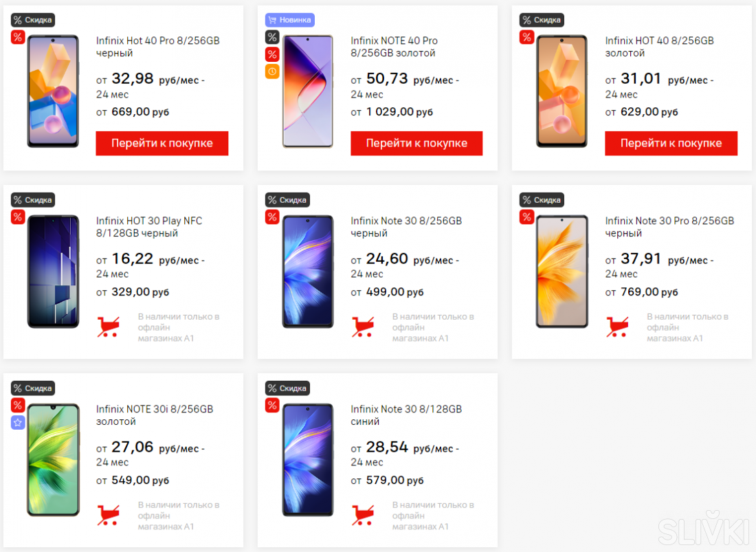Screen dimensions: 756x552
Task: Click the Скидка badge on HOT 40 золотой
Action: [542, 20]
